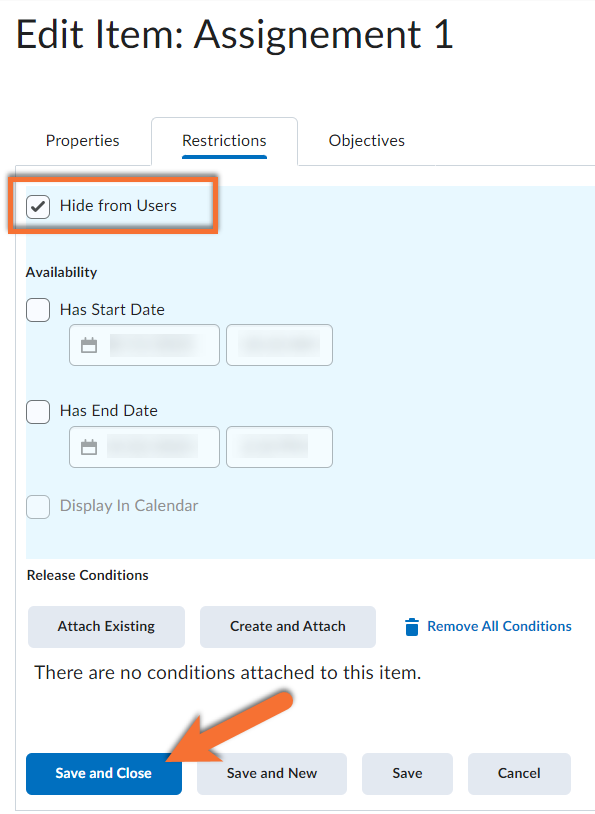Tick the Display In Calendar checkbox

point(38,507)
